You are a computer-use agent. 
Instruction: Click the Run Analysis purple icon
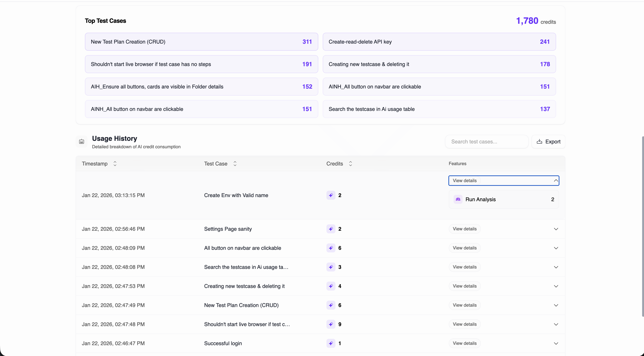click(458, 199)
